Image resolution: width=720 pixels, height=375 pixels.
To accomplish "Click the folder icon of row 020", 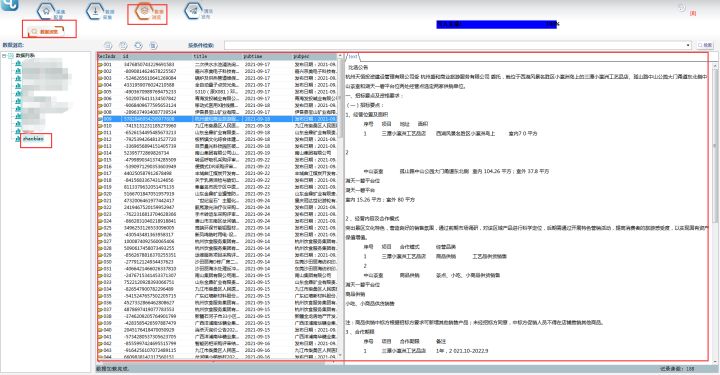I will coord(100,194).
